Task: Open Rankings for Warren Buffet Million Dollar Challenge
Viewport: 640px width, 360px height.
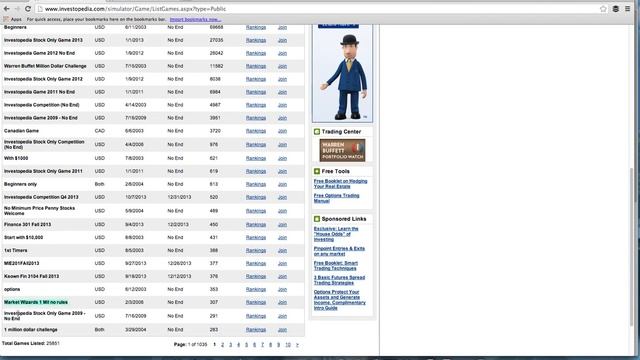Action: (256, 66)
